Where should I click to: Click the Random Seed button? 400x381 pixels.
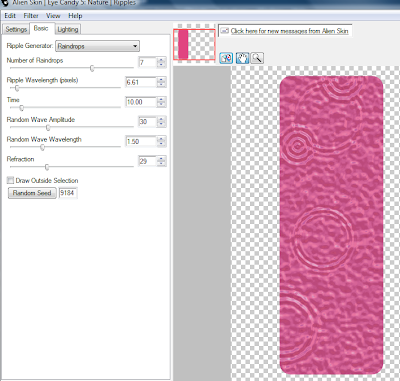click(x=32, y=193)
